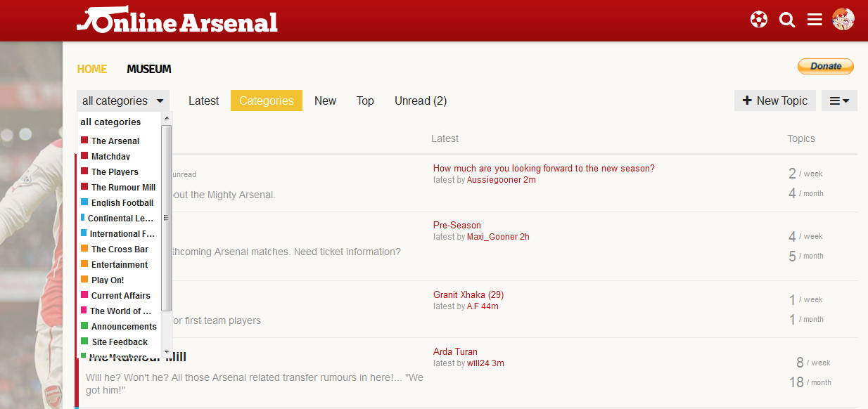
Task: Open the user avatar profile menu
Action: [843, 20]
